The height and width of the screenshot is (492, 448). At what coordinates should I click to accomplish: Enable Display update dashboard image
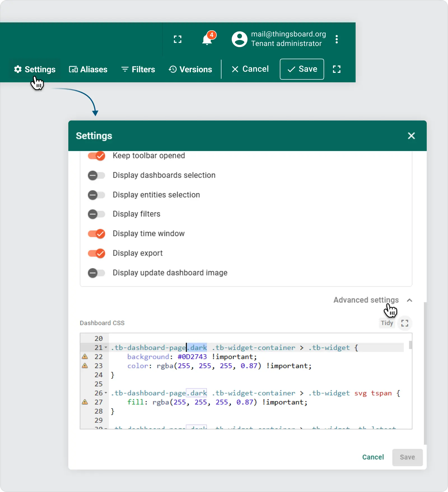point(96,273)
